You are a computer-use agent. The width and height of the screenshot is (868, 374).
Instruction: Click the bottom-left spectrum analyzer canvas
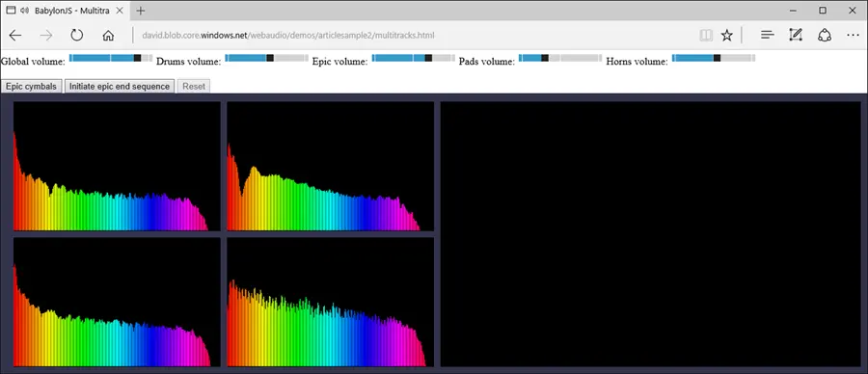point(117,302)
